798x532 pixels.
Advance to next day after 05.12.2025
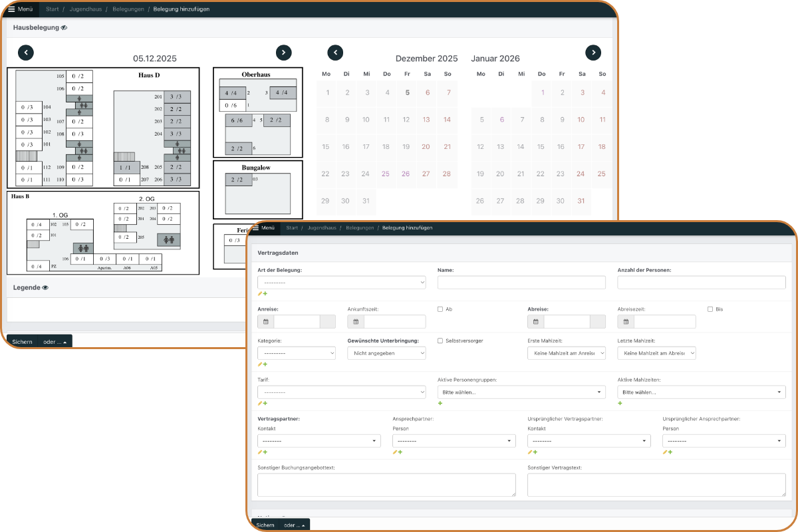(283, 53)
